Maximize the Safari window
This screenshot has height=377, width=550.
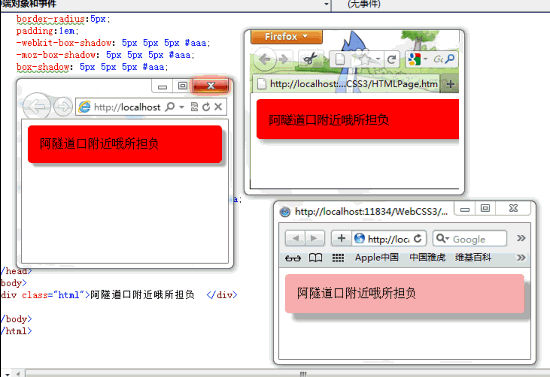pyautogui.click(x=485, y=208)
